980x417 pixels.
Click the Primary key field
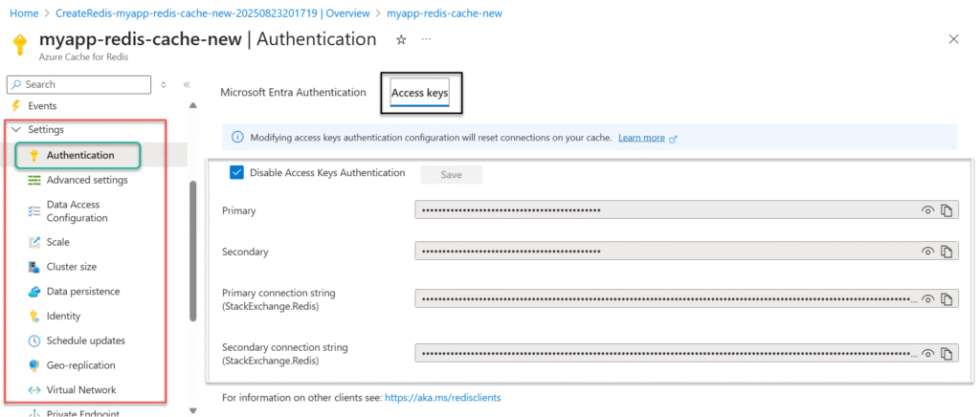point(686,210)
